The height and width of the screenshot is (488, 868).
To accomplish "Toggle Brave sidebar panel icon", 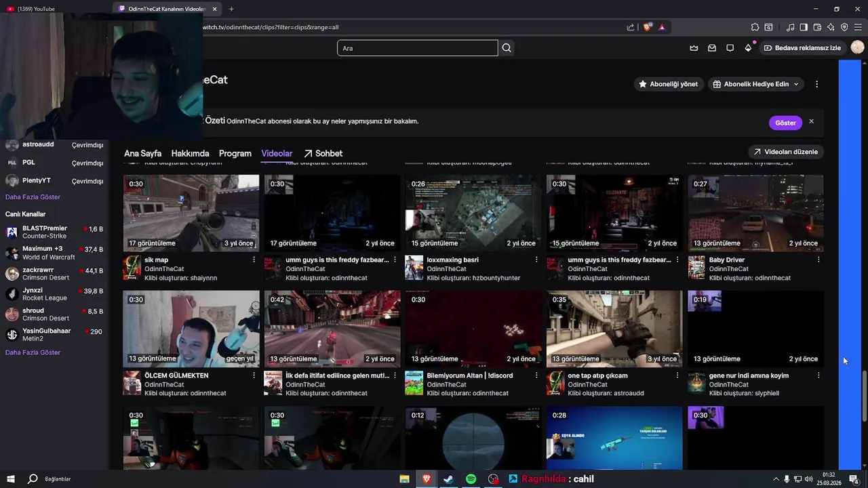I will (804, 27).
